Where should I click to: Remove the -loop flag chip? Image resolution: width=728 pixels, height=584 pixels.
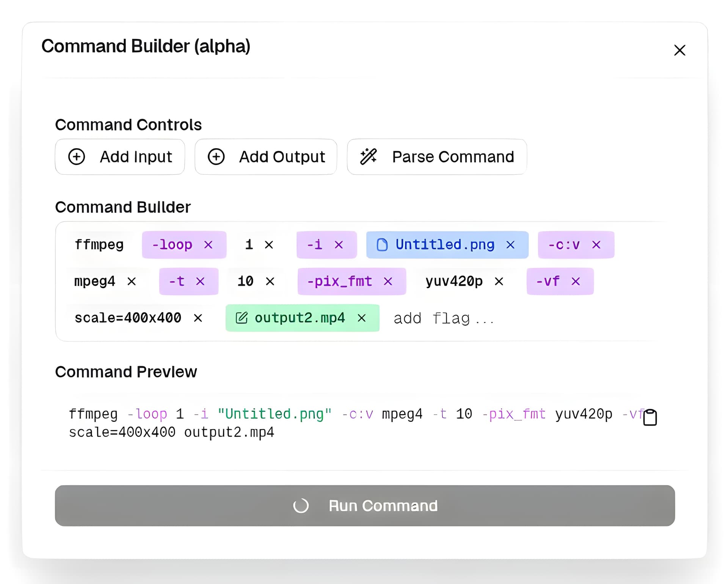[208, 245]
